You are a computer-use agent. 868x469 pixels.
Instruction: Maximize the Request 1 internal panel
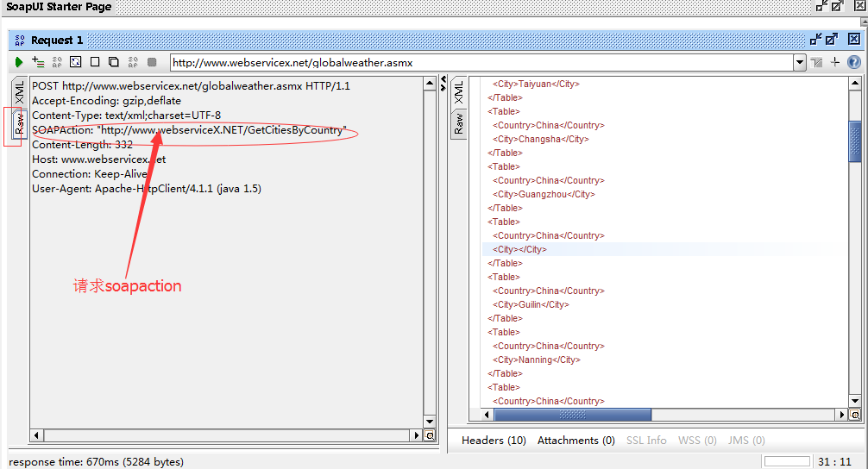coord(832,40)
